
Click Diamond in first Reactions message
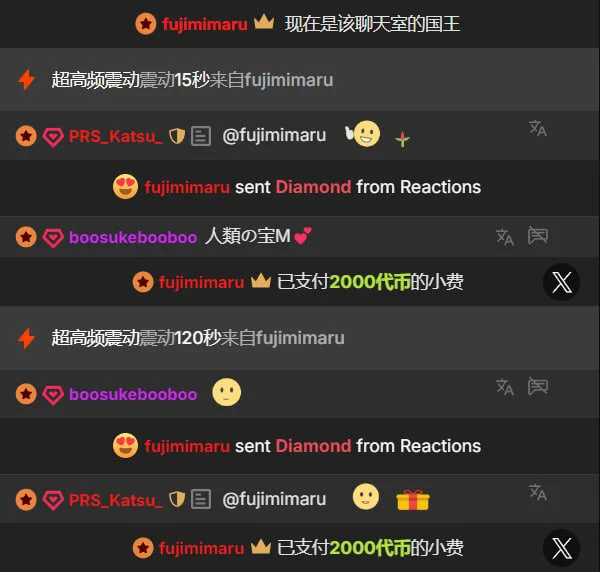coord(313,187)
